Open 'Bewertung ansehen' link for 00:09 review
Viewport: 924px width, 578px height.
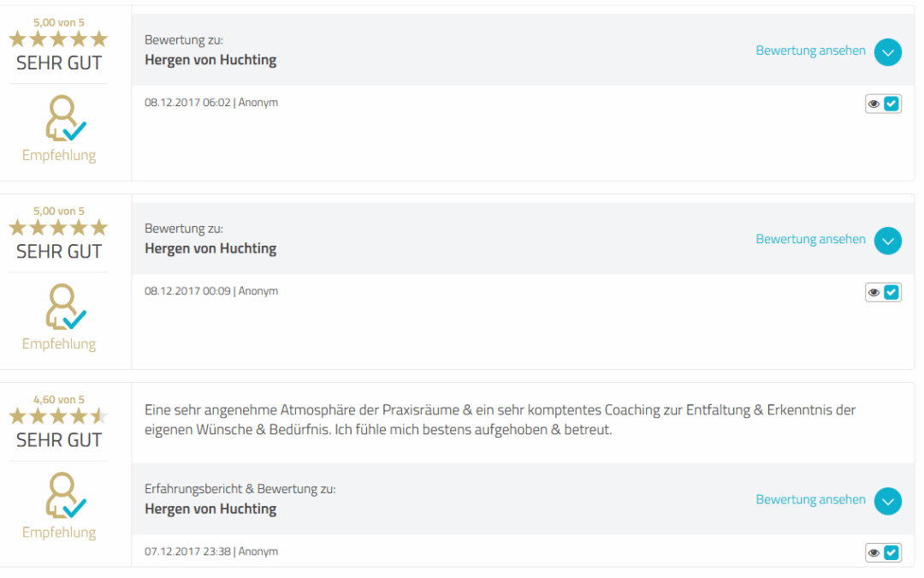810,239
